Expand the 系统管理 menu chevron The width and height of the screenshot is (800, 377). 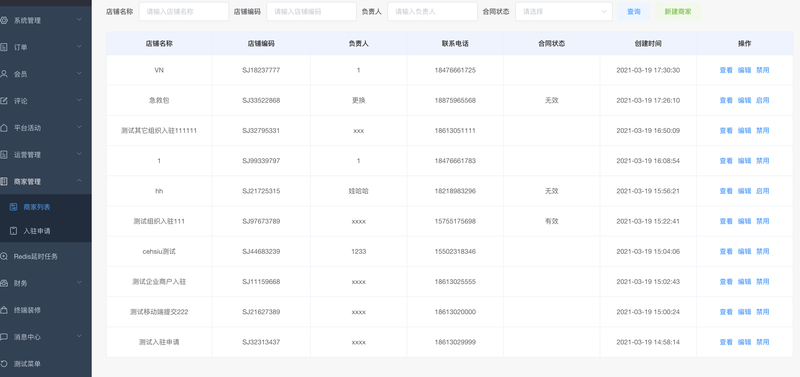pyautogui.click(x=79, y=20)
